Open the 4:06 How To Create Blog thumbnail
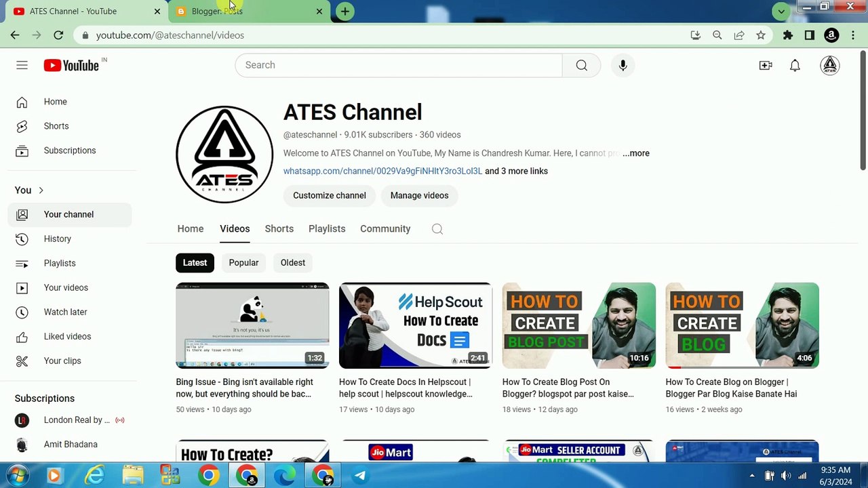The image size is (868, 488). [743, 325]
